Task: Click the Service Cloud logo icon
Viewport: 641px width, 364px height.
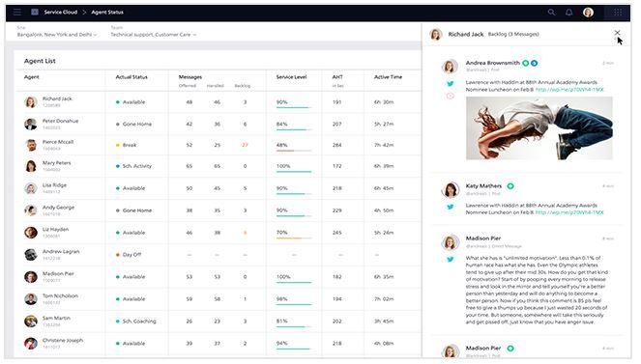Action: [x=35, y=13]
